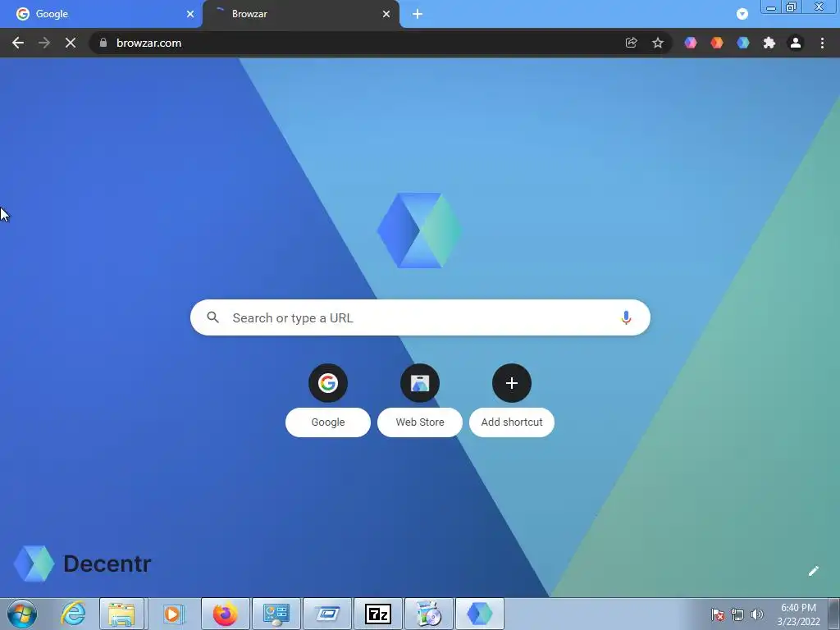Open the volume speaker tray icon
This screenshot has width=840, height=630.
coord(756,614)
